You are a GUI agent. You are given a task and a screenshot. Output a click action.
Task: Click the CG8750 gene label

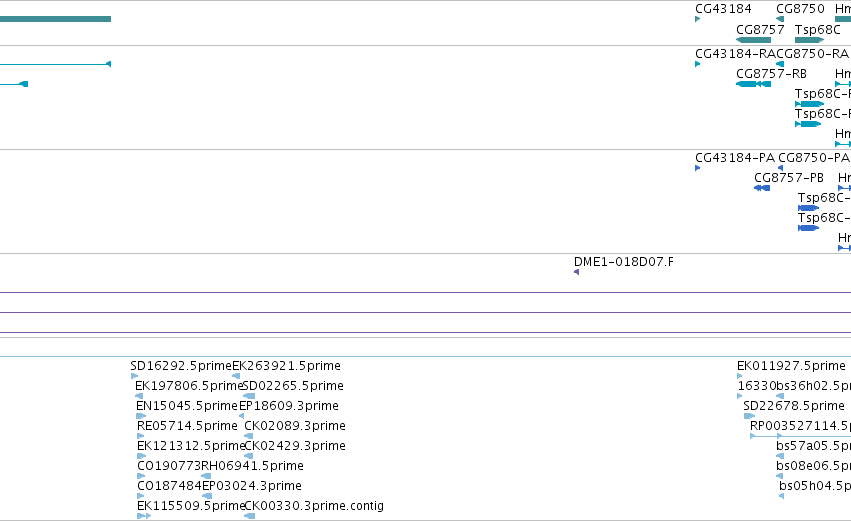800,9
